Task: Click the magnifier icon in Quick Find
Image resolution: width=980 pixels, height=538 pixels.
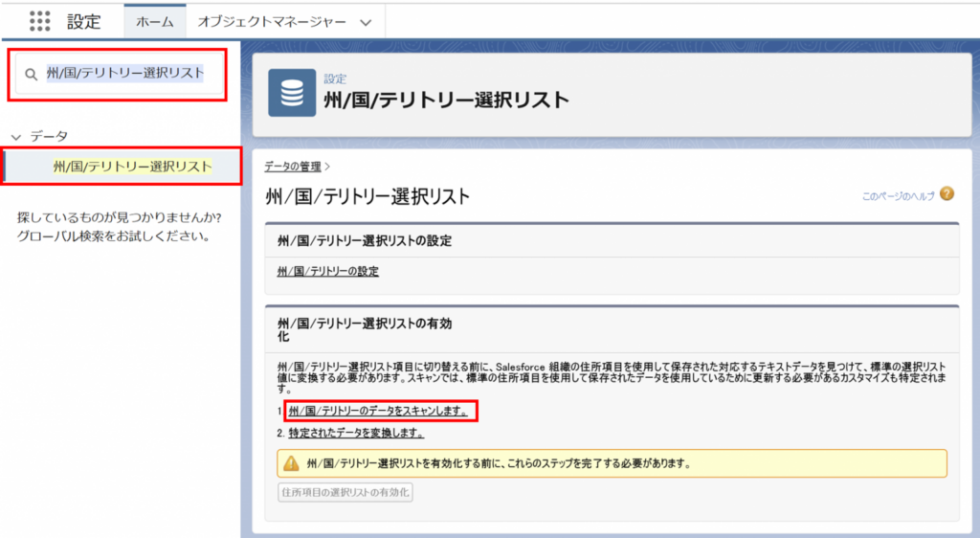Action: point(31,74)
